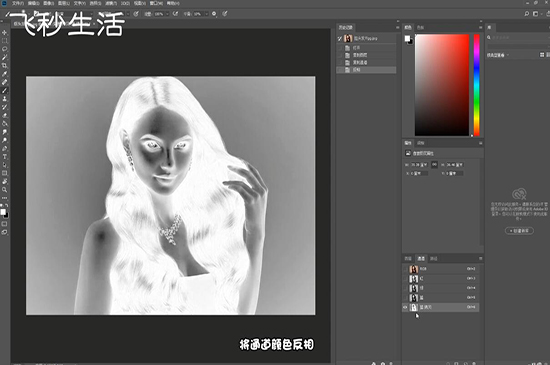Open the Channels panel menu
The width and height of the screenshot is (550, 365).
[480, 258]
